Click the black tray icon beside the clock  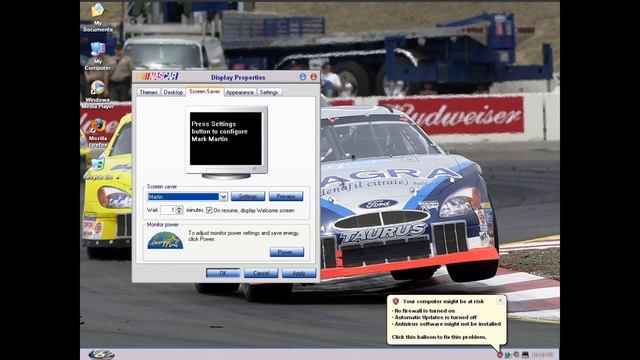[525, 355]
